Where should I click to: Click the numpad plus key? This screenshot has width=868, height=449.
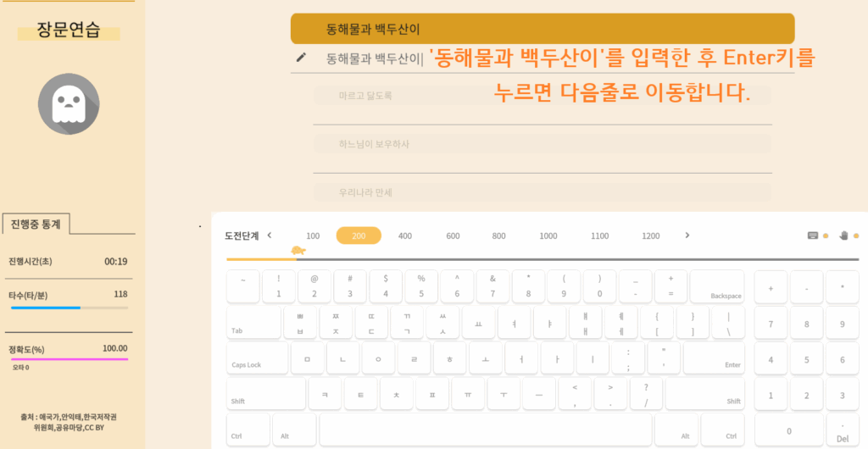[x=771, y=287]
